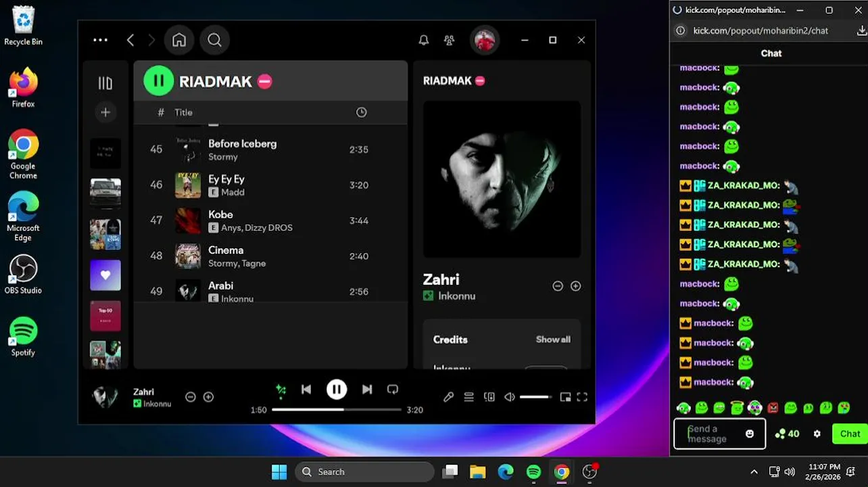
Task: Open Liked Songs heart playlist in sidebar
Action: click(105, 275)
